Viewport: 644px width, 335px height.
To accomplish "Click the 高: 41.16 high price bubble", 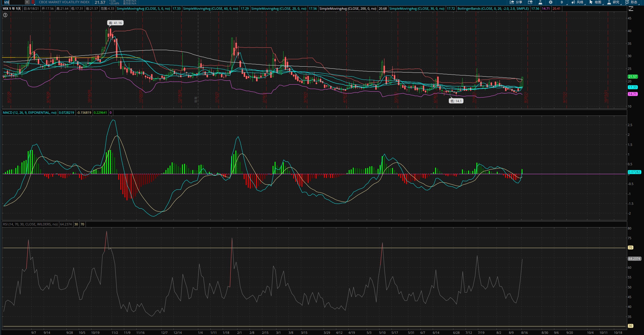I will (115, 23).
